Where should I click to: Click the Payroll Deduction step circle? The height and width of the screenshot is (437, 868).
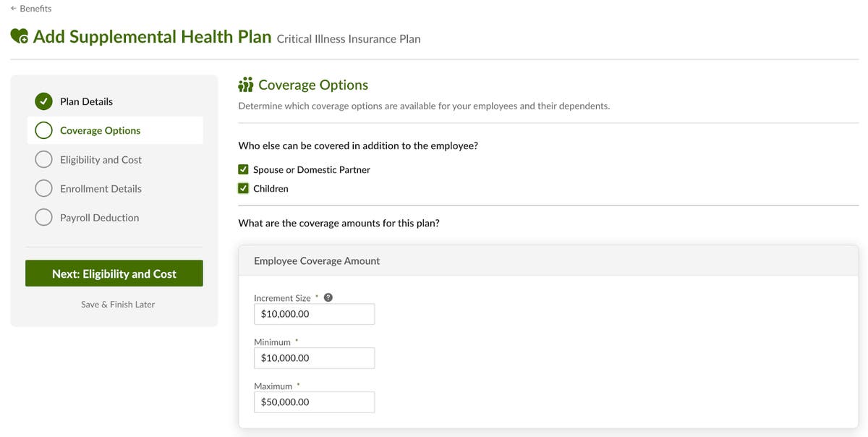(x=43, y=217)
